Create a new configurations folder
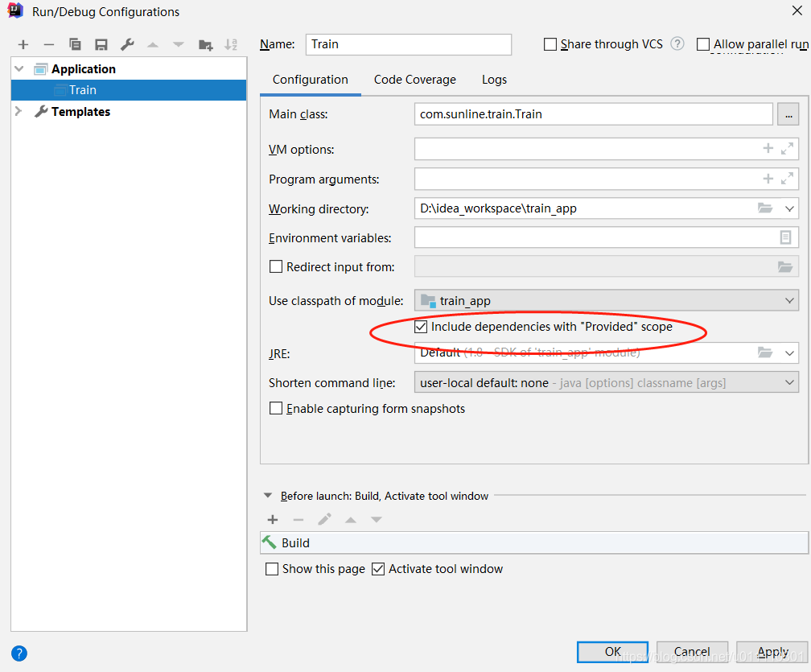Screen dimensions: 811x672 tap(204, 44)
